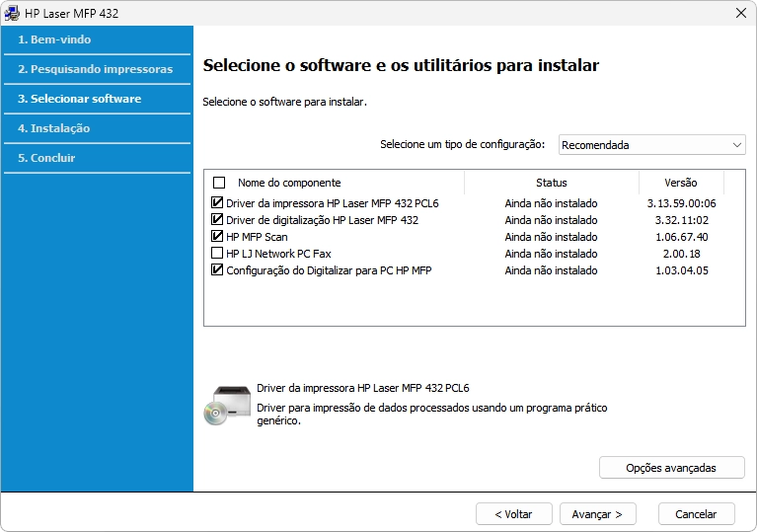
Task: Click version value 2.00.18
Action: point(681,254)
